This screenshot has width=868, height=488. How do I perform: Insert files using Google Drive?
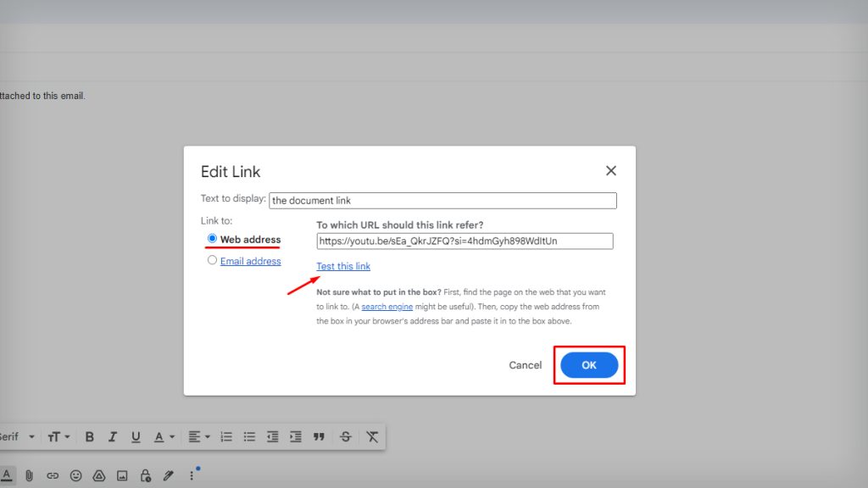pyautogui.click(x=98, y=475)
